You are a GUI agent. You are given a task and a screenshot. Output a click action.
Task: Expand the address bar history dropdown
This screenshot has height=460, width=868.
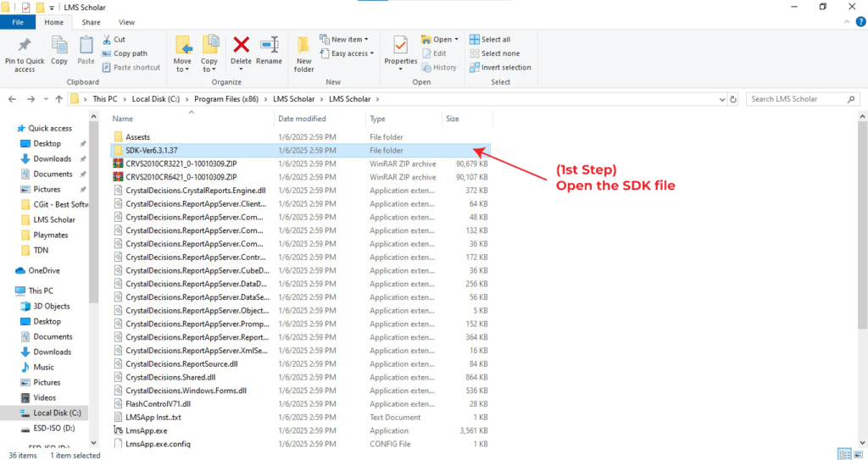tap(722, 99)
